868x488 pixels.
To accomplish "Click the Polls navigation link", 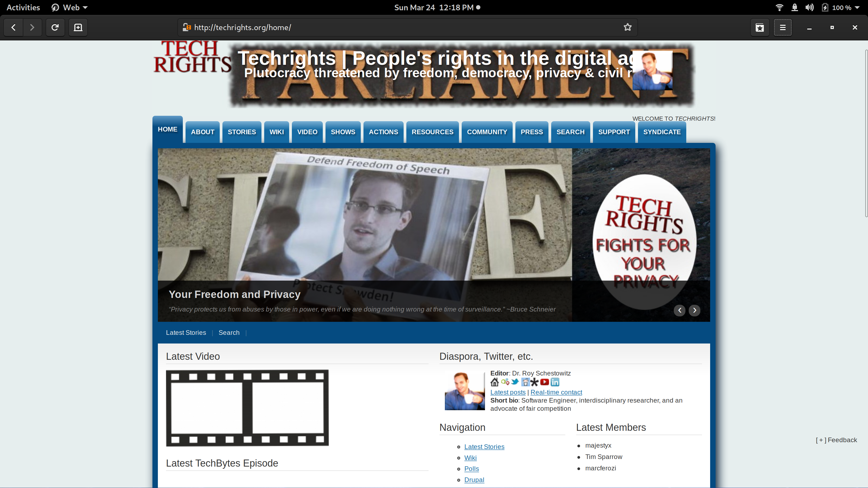I will click(x=471, y=468).
